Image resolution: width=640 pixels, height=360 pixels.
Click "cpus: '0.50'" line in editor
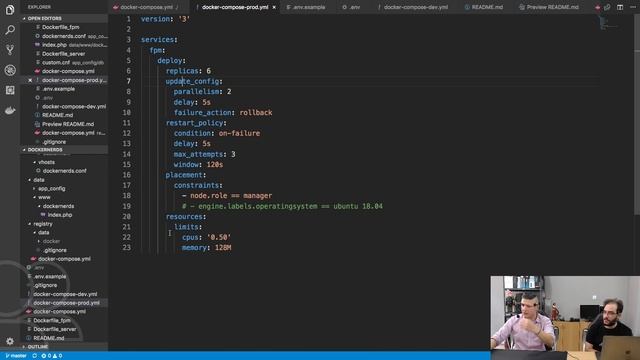coord(207,237)
